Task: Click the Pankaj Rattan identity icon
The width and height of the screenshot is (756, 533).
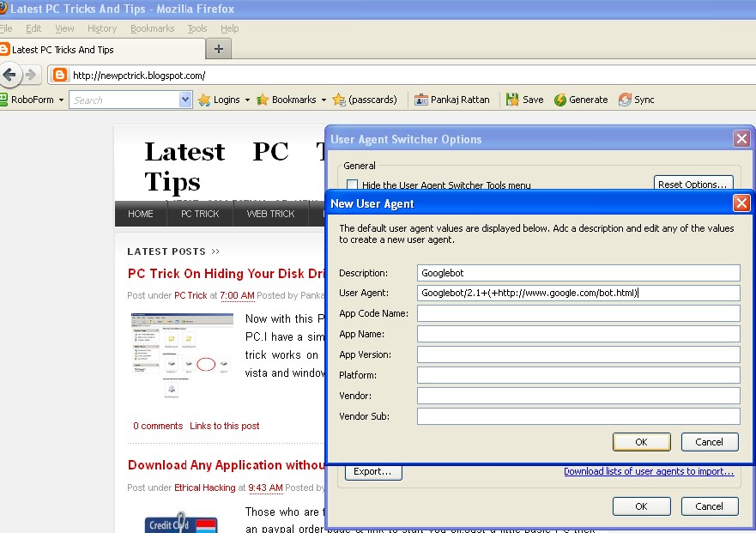Action: (x=421, y=100)
